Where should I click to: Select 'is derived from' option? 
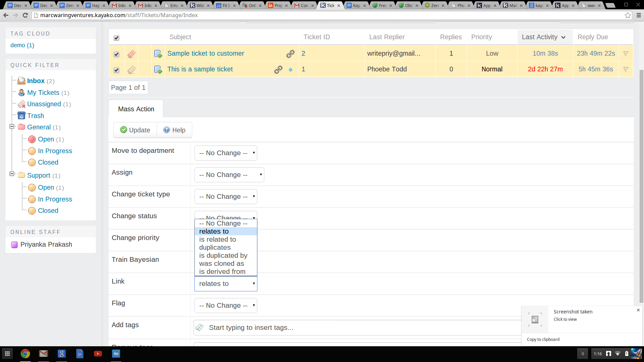226,271
